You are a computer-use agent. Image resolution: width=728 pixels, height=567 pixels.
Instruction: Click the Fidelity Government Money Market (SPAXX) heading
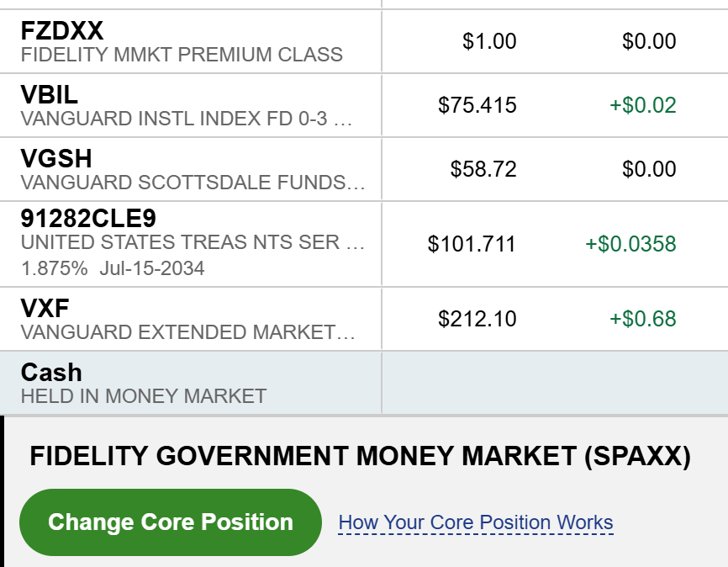point(360,457)
